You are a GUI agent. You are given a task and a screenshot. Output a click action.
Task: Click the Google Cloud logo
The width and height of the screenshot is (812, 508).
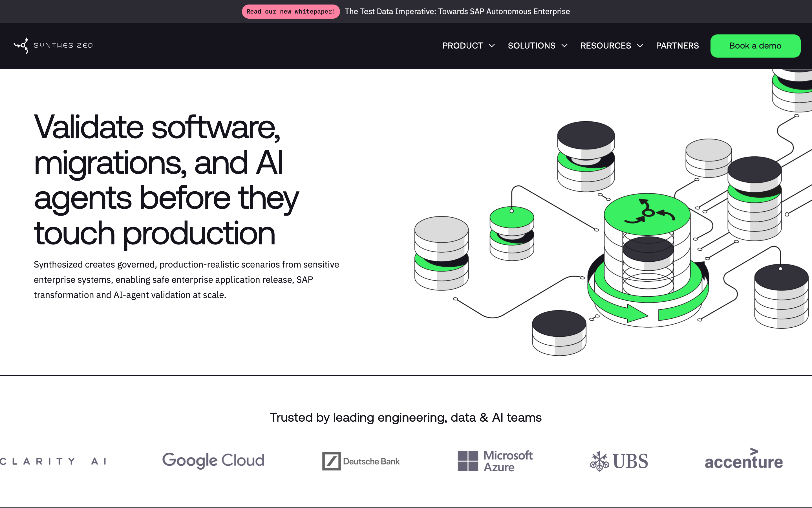click(213, 461)
